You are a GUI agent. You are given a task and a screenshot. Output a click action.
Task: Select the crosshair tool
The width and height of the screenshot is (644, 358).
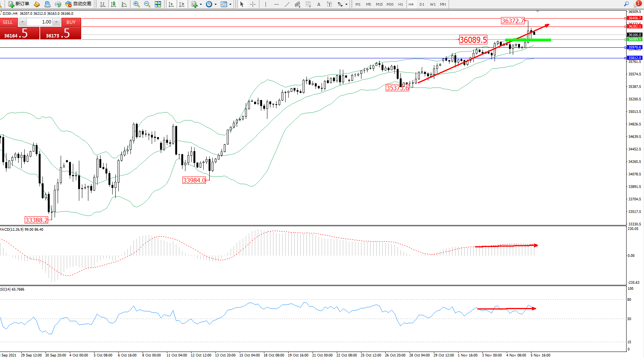(x=253, y=4)
